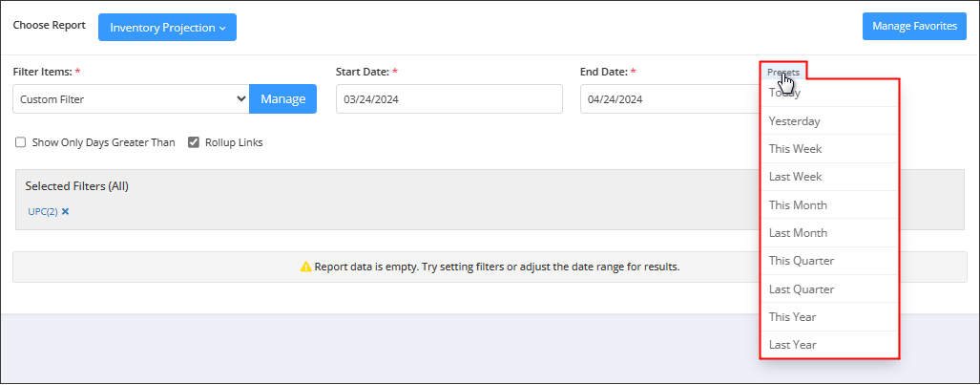Click the End Date field
The width and height of the screenshot is (980, 385).
[668, 98]
